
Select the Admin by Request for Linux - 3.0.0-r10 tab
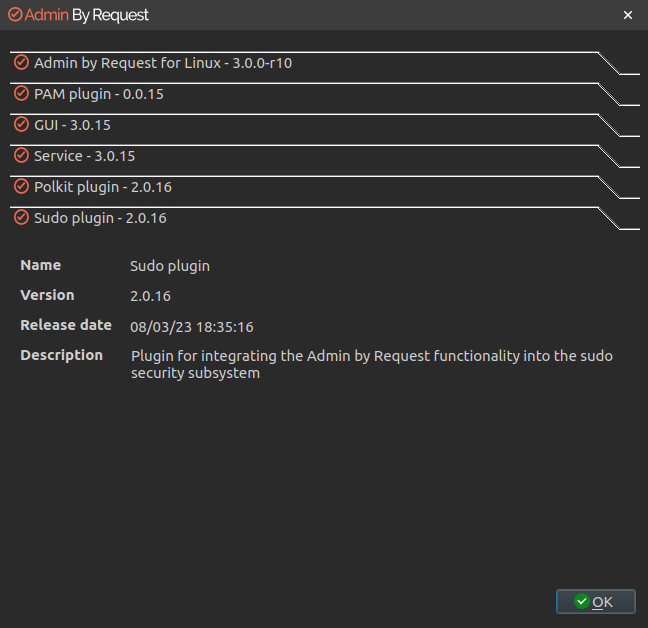pyautogui.click(x=324, y=63)
